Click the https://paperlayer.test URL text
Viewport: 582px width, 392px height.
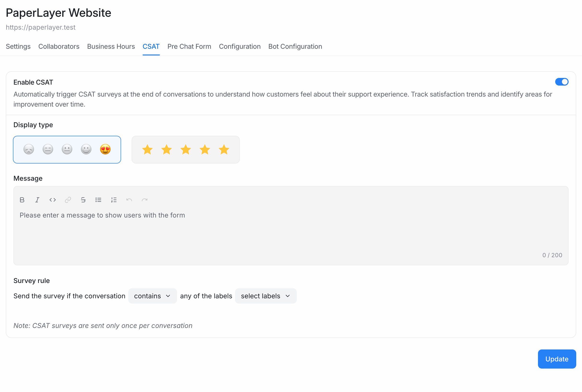click(x=40, y=27)
